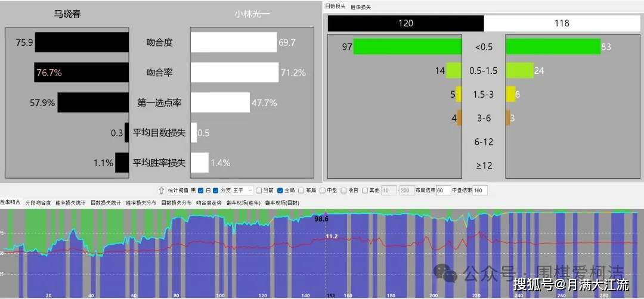Switch to the 胜率损失统计 tab
This screenshot has height=299, width=644.
[x=71, y=203]
